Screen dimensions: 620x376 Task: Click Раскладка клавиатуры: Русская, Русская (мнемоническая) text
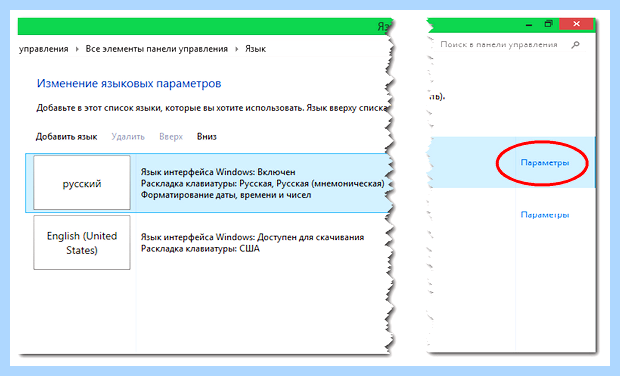pos(263,183)
